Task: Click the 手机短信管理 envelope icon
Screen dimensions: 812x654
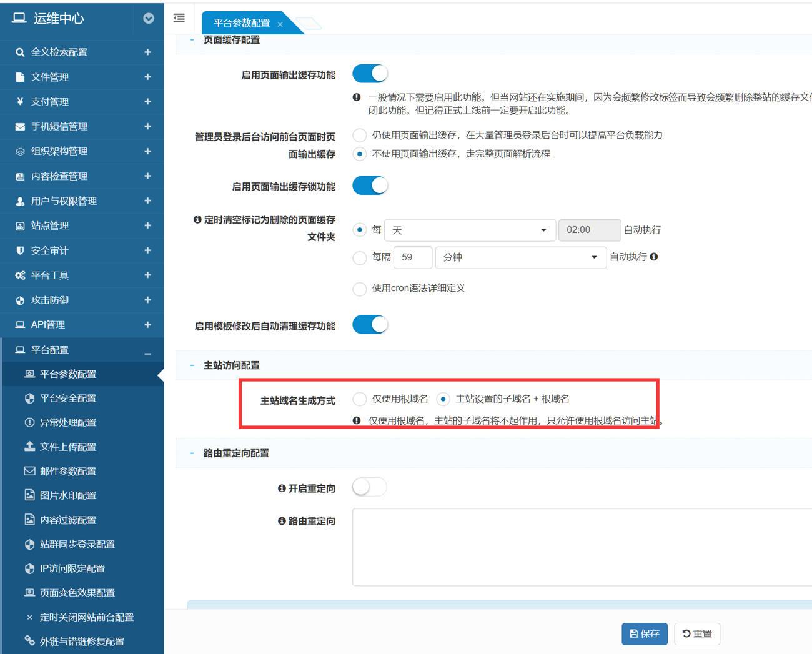Action: click(20, 127)
